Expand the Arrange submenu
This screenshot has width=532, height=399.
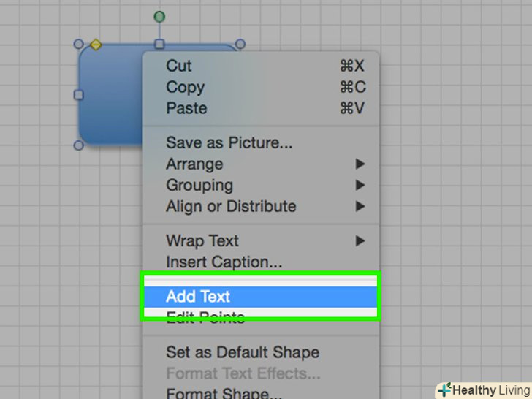pyautogui.click(x=194, y=164)
